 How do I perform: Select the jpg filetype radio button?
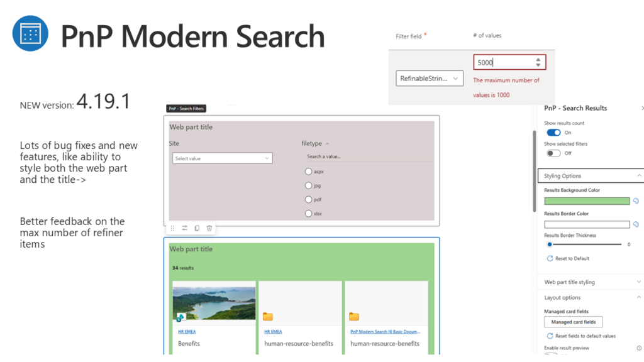point(308,185)
